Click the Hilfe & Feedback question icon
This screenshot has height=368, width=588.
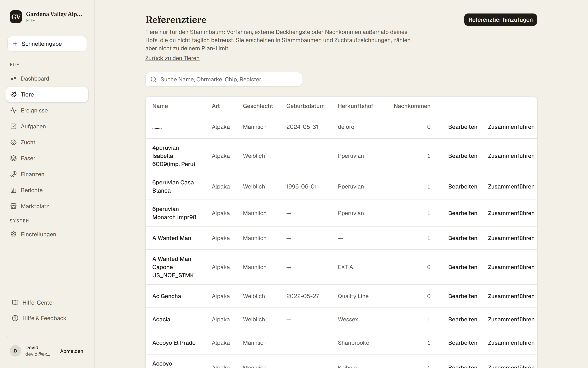[x=15, y=318]
